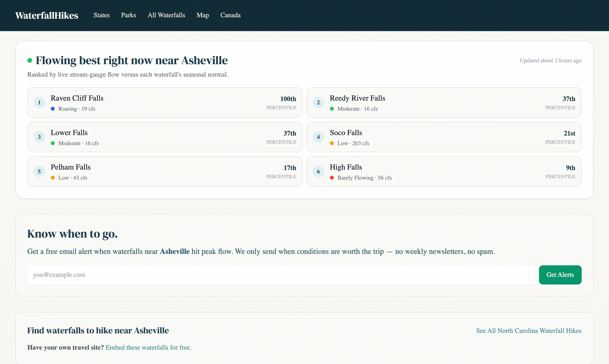Navigate to Canada section
Viewport: 609px width, 364px height.
(230, 15)
